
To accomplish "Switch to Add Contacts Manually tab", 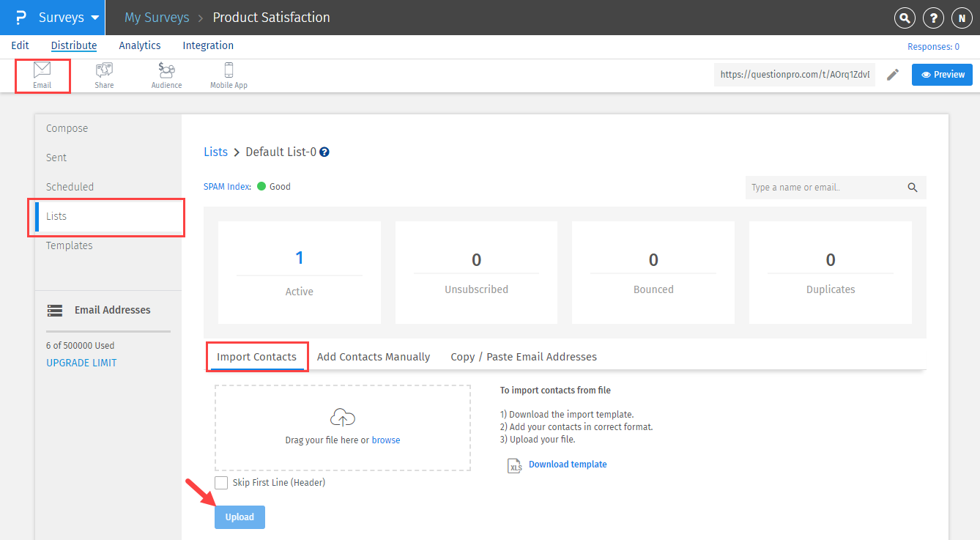I will [374, 357].
